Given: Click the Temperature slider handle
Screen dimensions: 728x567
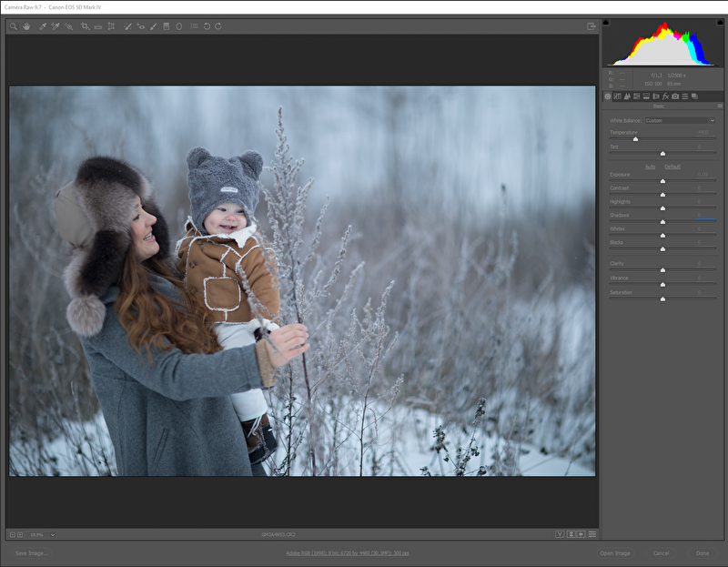Looking at the screenshot, I should [635, 139].
